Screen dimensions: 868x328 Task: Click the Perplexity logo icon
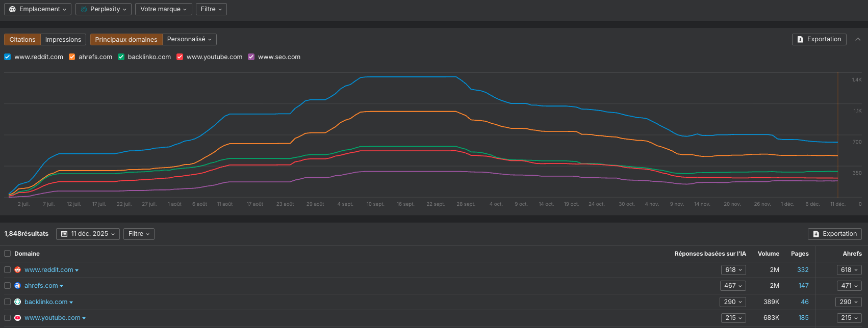coord(84,9)
